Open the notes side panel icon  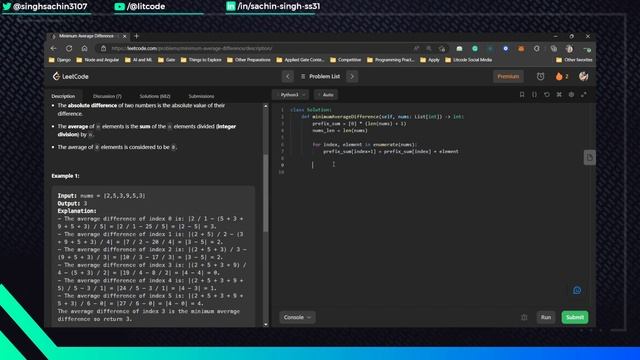[x=589, y=157]
